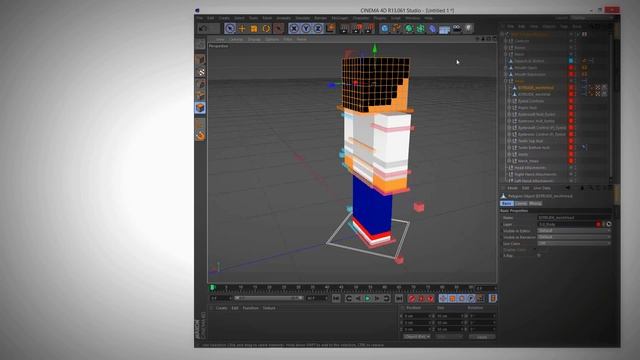Screen dimensions: 640x360
Task: Record active objects keyframe
Action: pyautogui.click(x=412, y=299)
